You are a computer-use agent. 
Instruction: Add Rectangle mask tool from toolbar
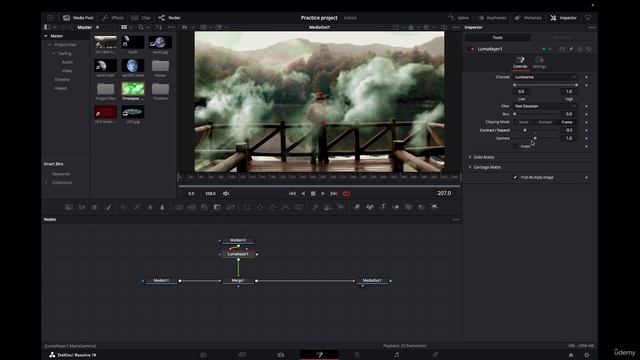click(247, 207)
